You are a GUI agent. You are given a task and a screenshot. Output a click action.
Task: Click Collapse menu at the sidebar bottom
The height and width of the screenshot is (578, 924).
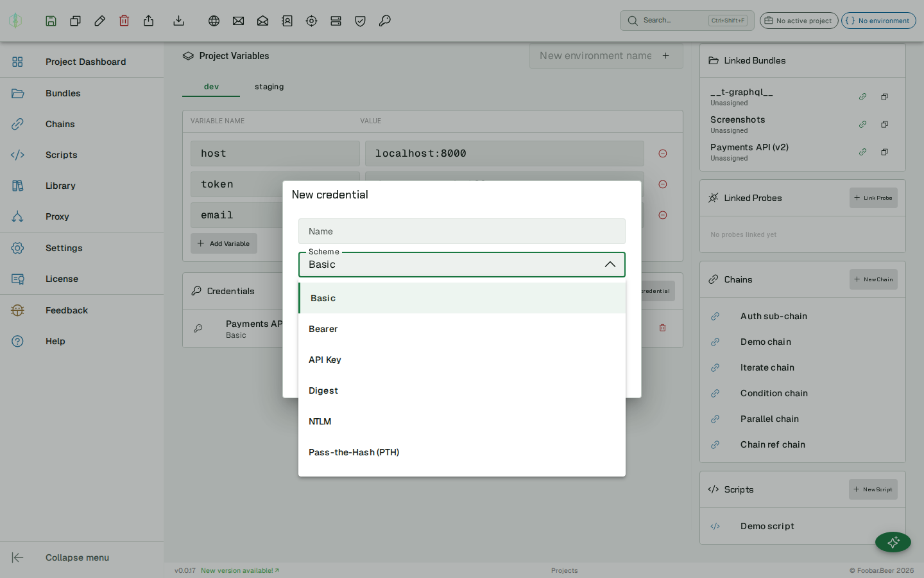click(81, 557)
